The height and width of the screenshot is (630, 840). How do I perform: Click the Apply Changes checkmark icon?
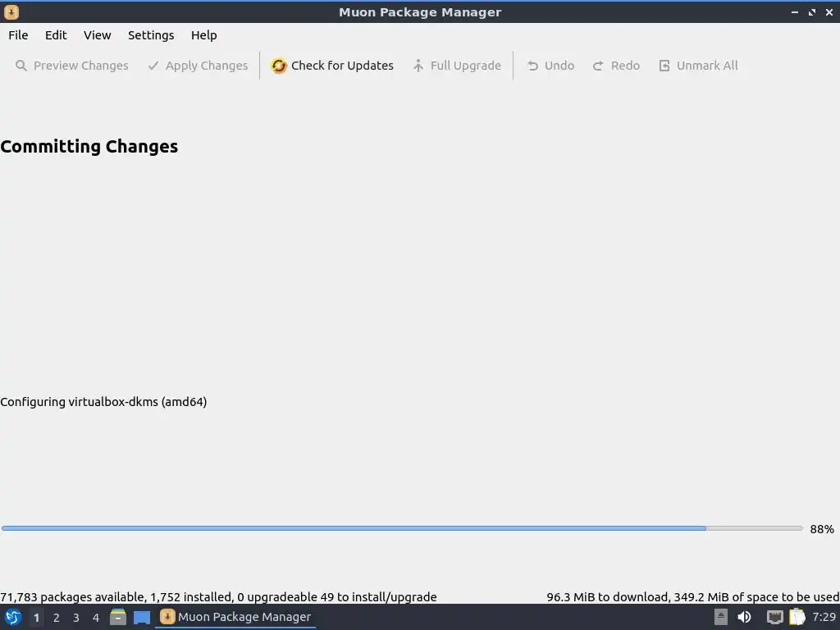pos(153,66)
